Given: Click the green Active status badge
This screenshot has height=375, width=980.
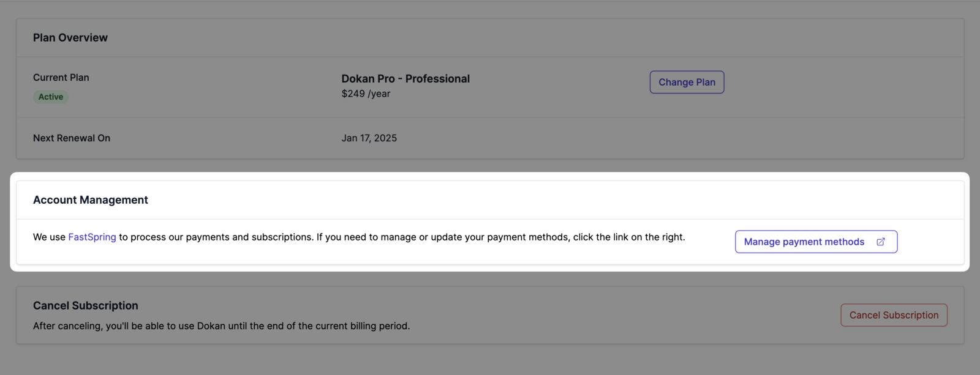Looking at the screenshot, I should tap(51, 97).
